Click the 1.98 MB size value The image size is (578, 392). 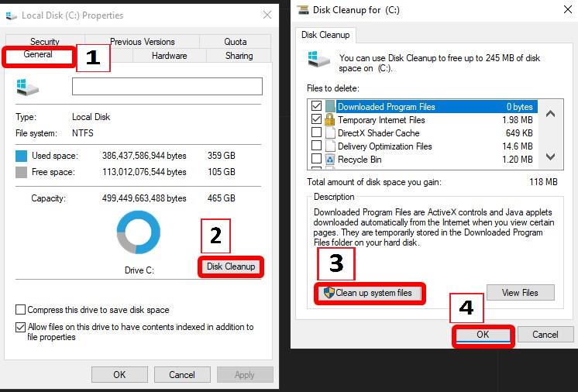point(517,120)
